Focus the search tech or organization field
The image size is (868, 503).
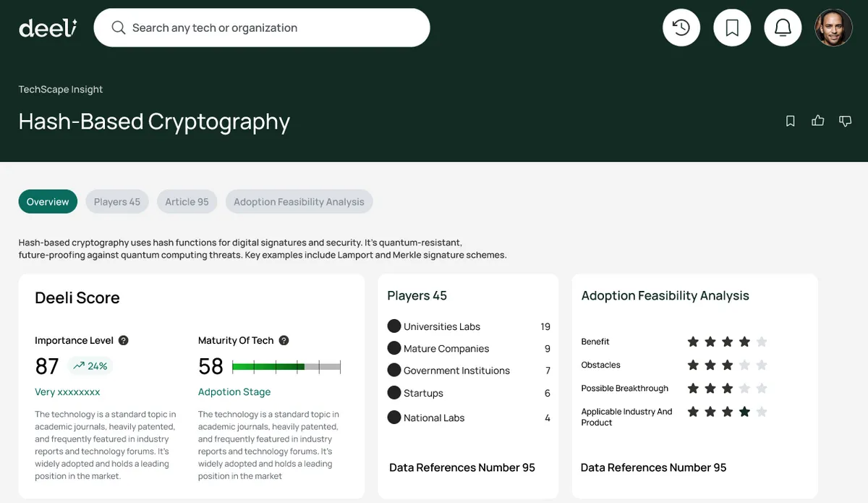[262, 28]
